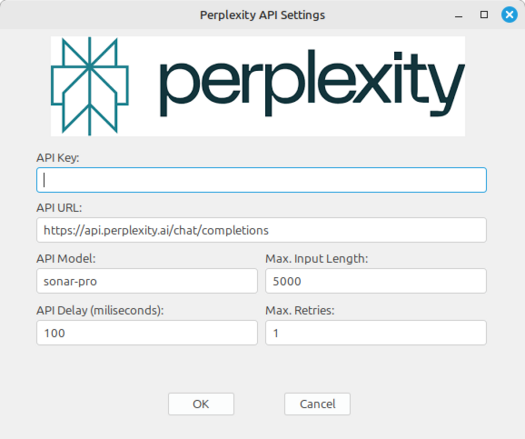Minimize the settings window
Screen dimensions: 525x439
tap(459, 15)
